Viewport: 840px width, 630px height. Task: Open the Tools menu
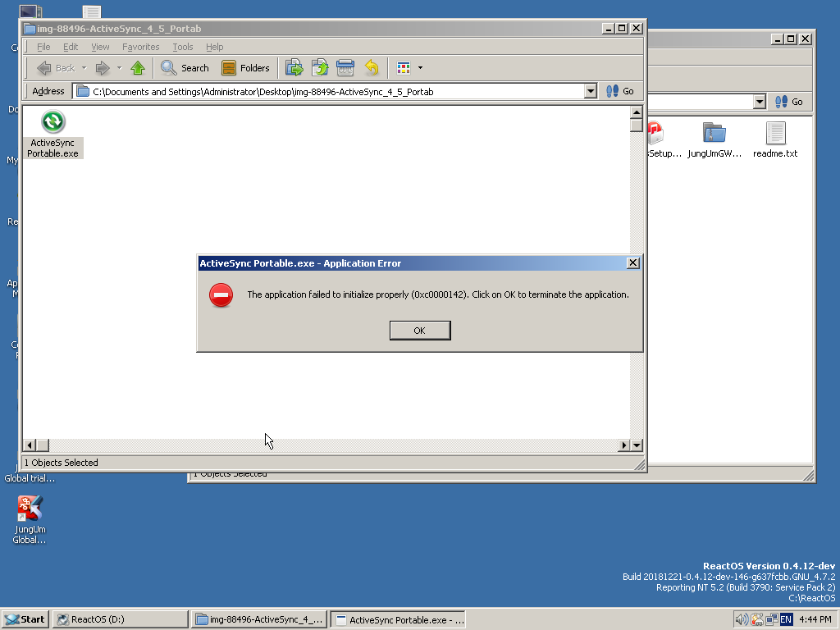coord(183,47)
